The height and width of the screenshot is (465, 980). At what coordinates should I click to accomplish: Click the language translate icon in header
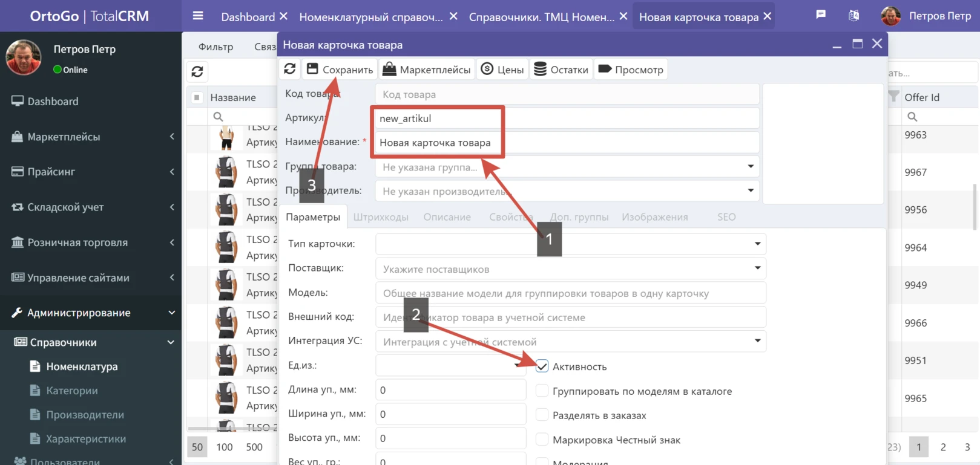tap(853, 16)
